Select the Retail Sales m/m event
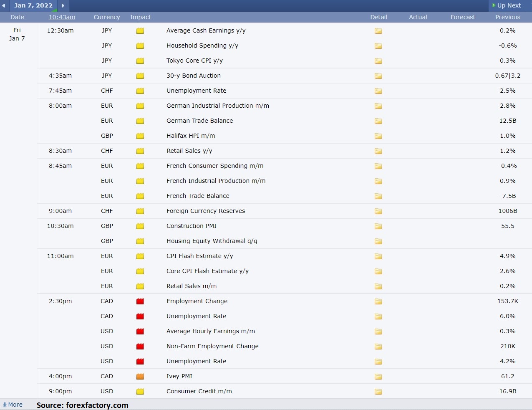Screen dimensions: 532x410 [x=192, y=286]
